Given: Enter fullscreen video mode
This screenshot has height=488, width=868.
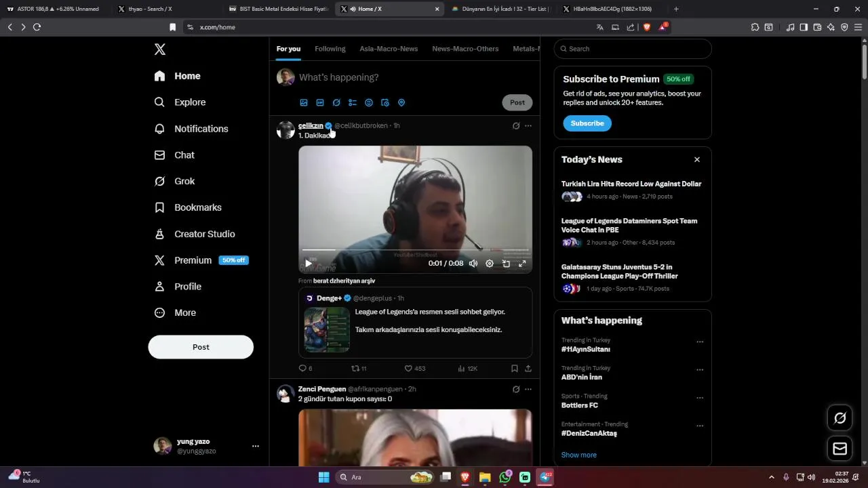Looking at the screenshot, I should [522, 264].
